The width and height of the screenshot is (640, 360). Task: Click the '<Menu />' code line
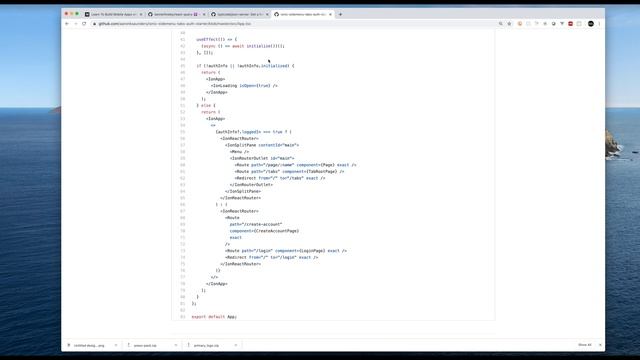pyautogui.click(x=239, y=151)
